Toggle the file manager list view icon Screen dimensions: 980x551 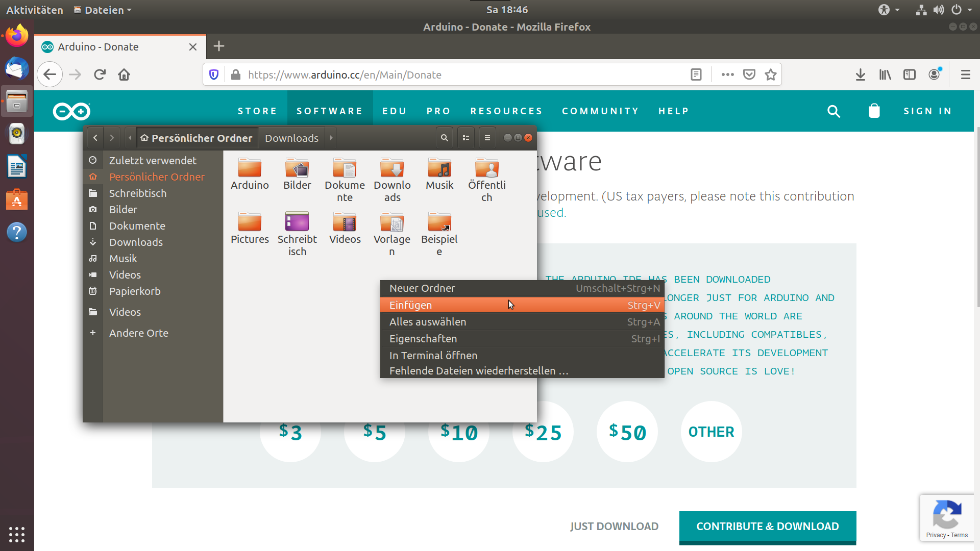(466, 138)
